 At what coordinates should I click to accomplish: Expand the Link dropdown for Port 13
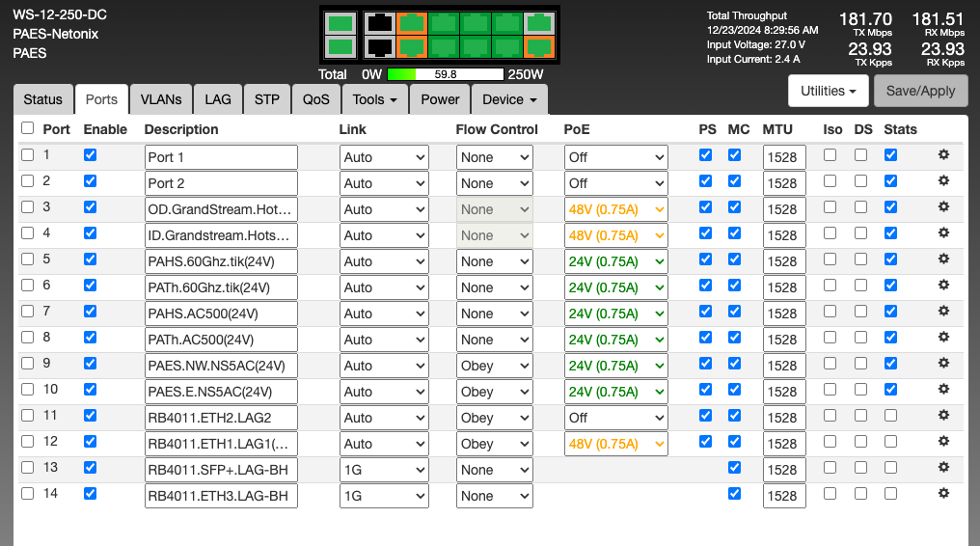tap(383, 470)
